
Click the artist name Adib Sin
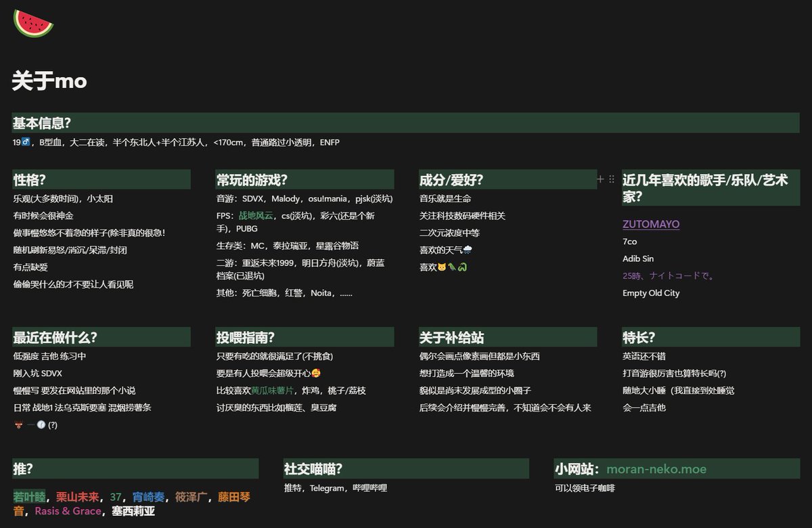638,259
